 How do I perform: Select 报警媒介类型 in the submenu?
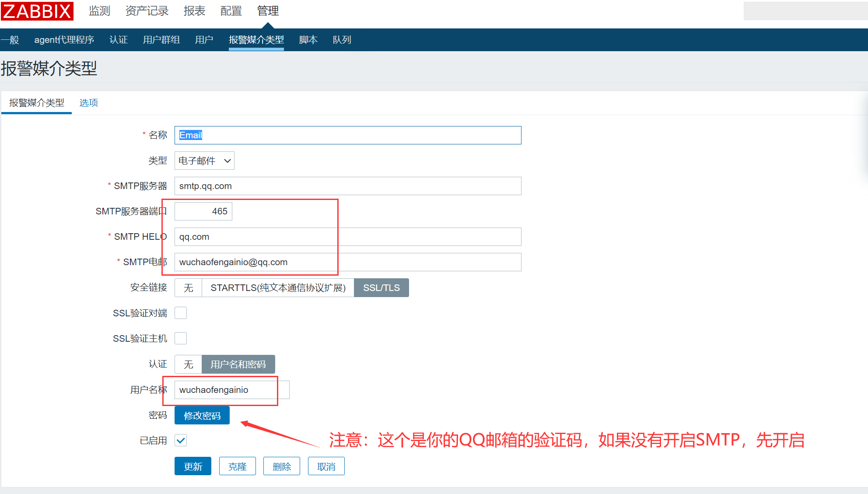click(256, 40)
